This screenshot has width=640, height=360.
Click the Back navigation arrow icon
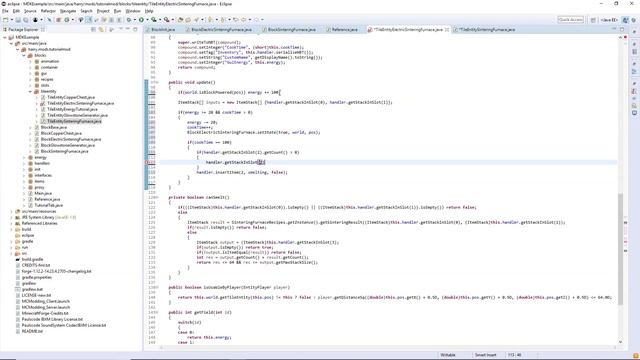pos(243,20)
